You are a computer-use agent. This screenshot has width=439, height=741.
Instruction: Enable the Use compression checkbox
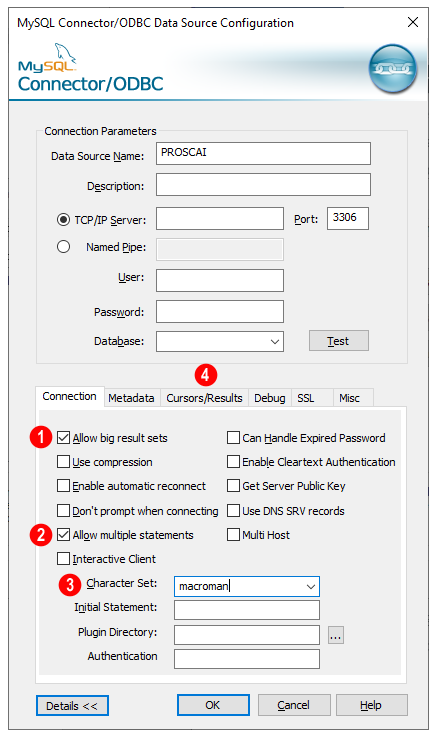click(x=63, y=461)
